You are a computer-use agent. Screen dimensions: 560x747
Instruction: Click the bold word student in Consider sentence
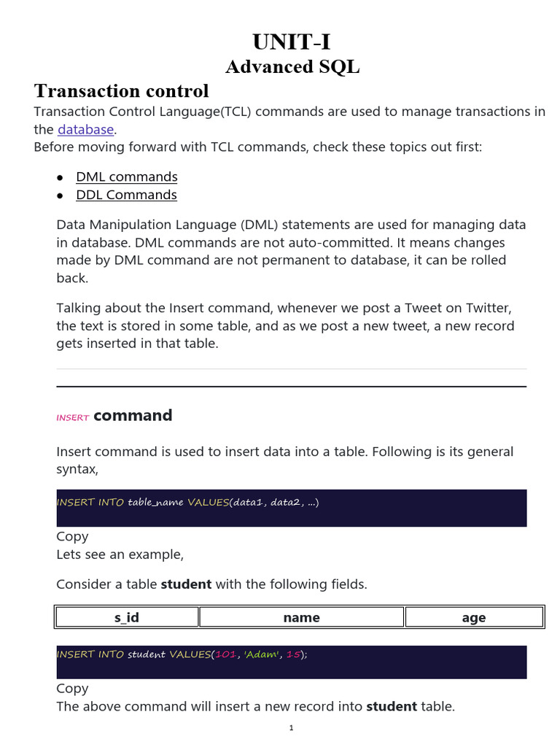(x=186, y=584)
